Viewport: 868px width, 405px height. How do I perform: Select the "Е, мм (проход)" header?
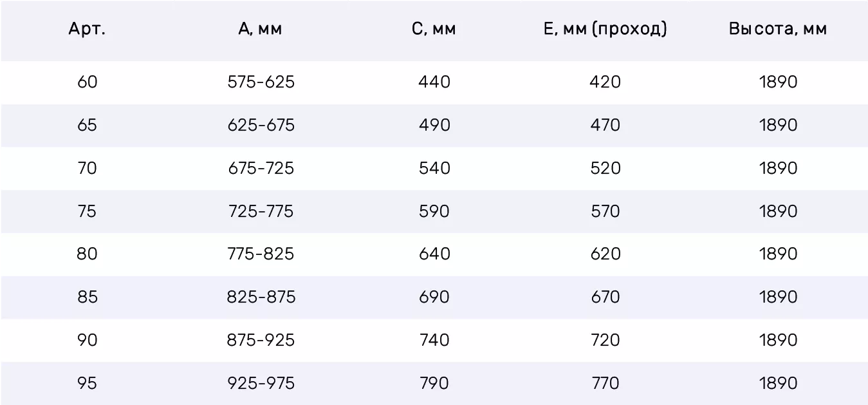coord(605,29)
